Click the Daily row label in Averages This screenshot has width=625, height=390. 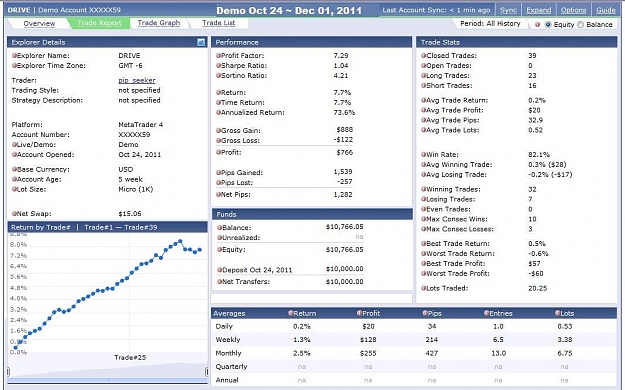pyautogui.click(x=224, y=326)
